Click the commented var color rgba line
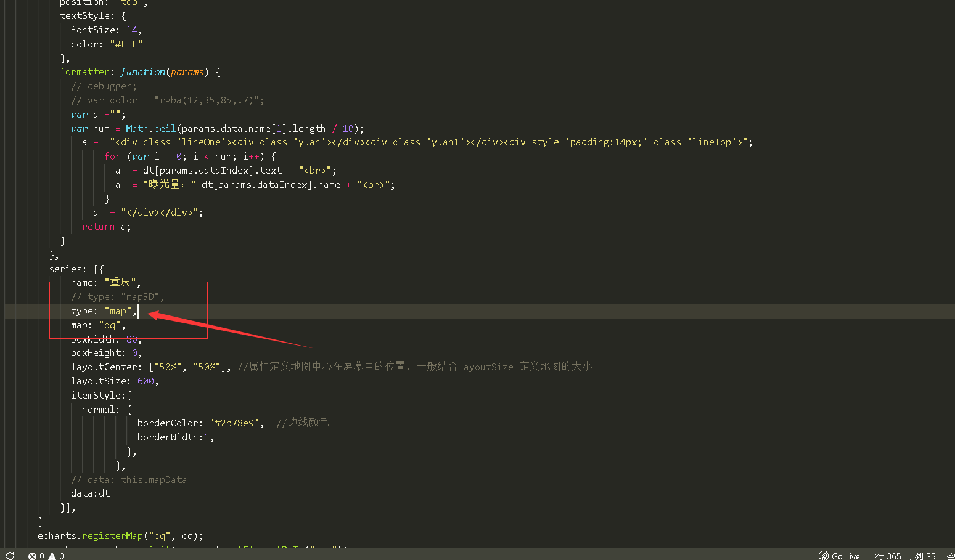This screenshot has height=560, width=955. pyautogui.click(x=168, y=100)
